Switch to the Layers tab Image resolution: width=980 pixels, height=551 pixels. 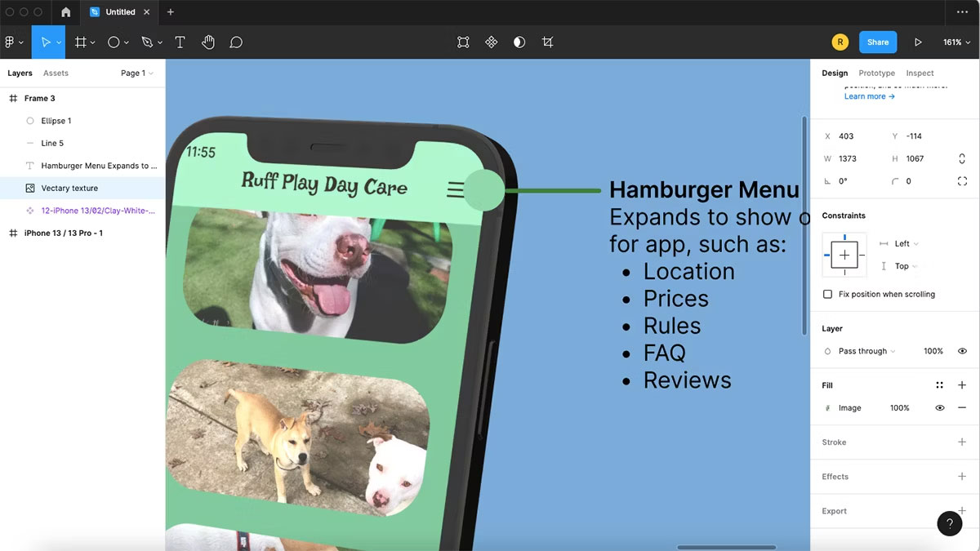[x=20, y=73]
